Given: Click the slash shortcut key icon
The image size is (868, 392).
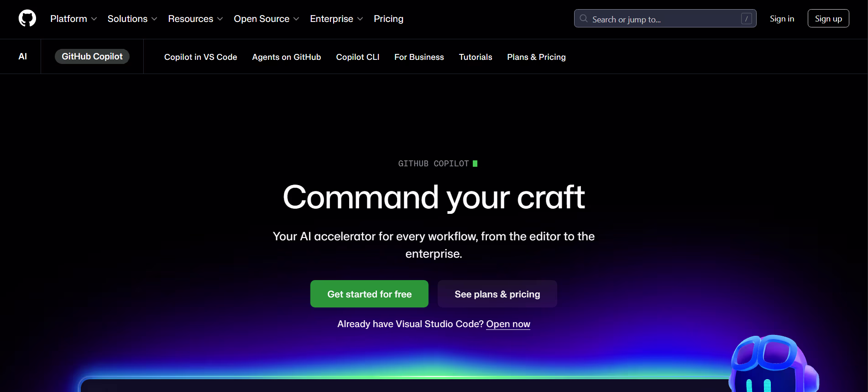Looking at the screenshot, I should click(746, 19).
